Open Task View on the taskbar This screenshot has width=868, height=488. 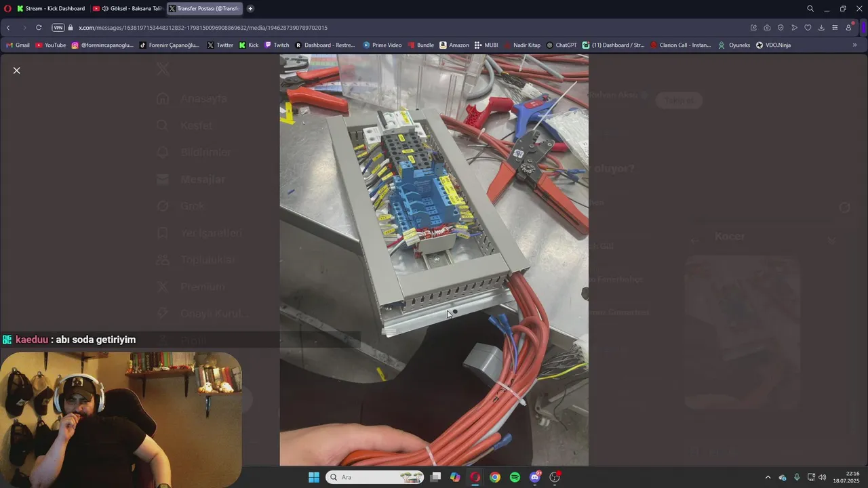point(435,477)
